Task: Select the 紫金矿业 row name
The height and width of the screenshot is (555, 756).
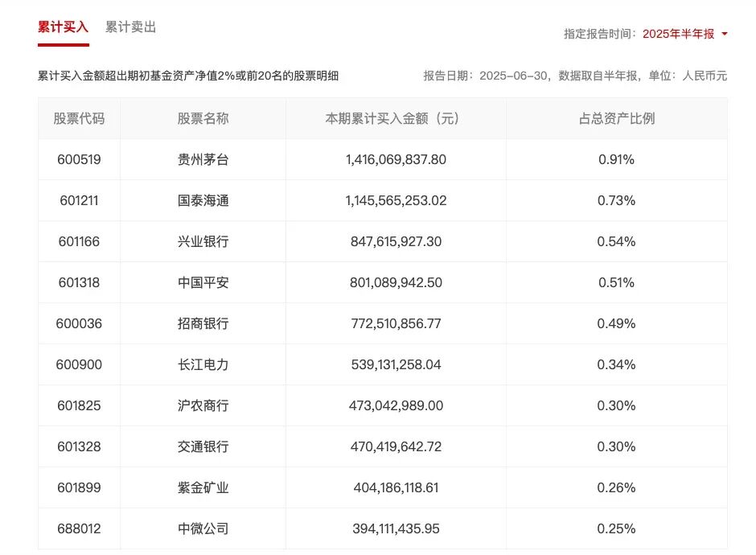Action: [x=203, y=487]
